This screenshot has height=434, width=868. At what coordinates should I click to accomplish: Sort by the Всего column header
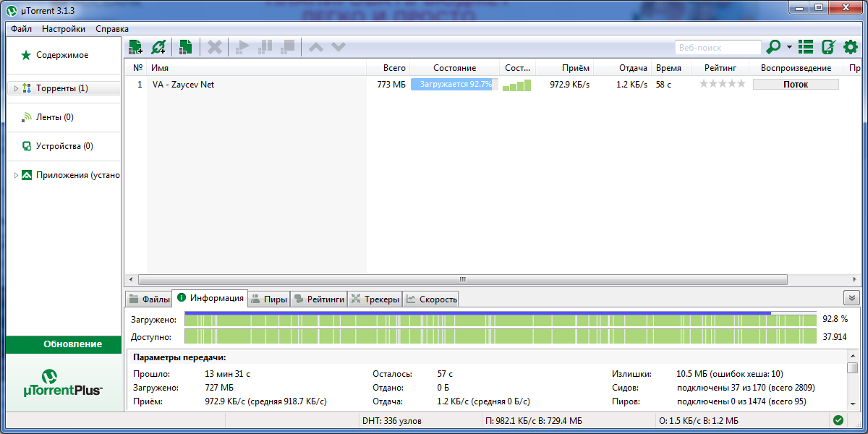[x=388, y=68]
